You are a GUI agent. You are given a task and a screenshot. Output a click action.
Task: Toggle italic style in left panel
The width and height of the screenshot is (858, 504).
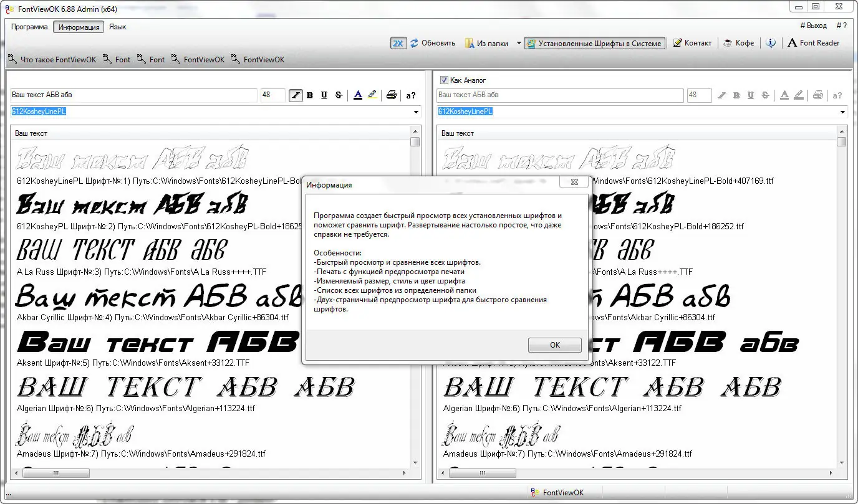[296, 95]
